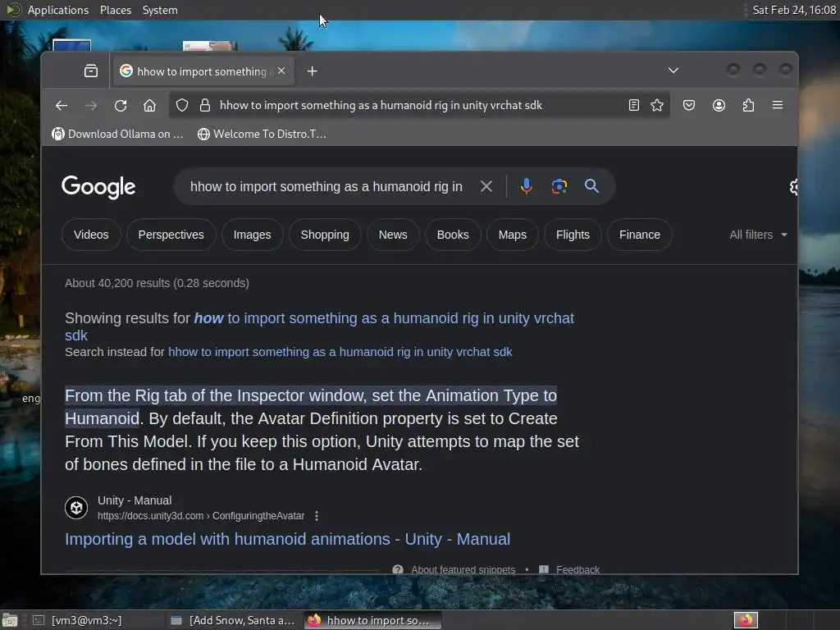The image size is (840, 630).
Task: Click the Google logo
Action: point(98,187)
